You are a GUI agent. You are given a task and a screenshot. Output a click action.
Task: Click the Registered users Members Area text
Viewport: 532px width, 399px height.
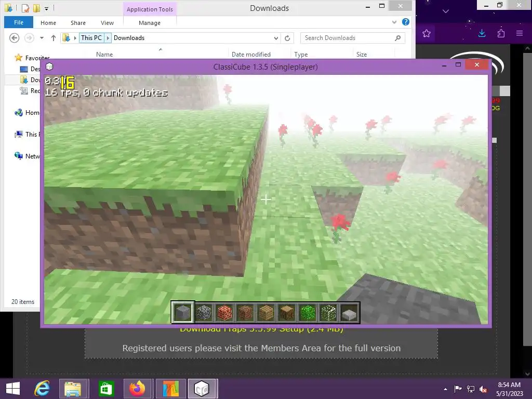pos(261,348)
